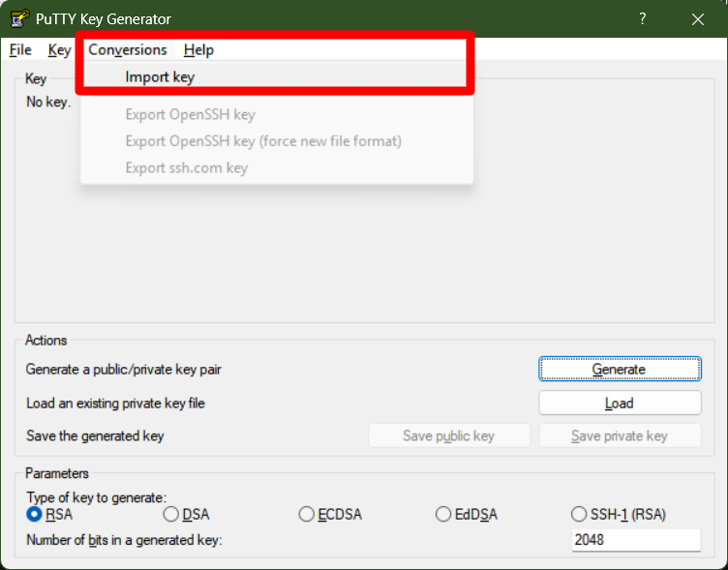728x570 pixels.
Task: Collapse the Conversions menu
Action: (x=128, y=50)
